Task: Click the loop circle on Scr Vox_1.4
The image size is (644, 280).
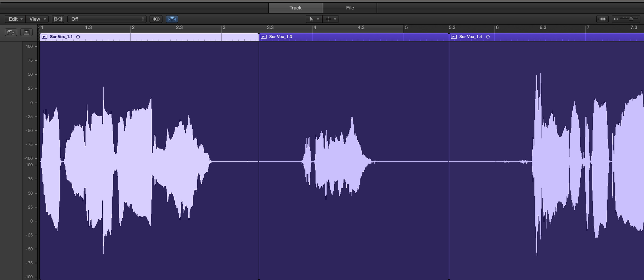Action: click(488, 37)
